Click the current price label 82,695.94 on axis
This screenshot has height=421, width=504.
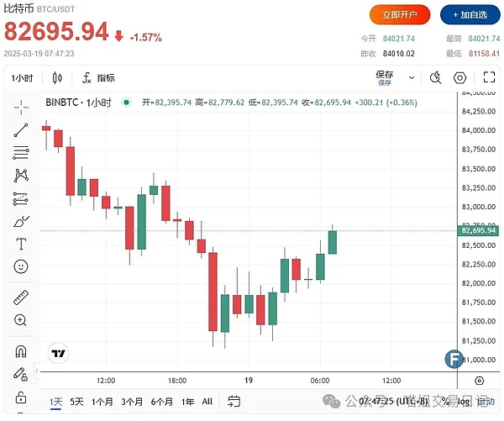click(480, 230)
